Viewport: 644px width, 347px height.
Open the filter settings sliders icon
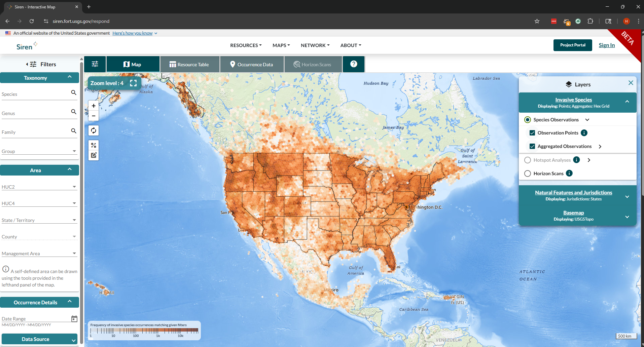pos(95,64)
